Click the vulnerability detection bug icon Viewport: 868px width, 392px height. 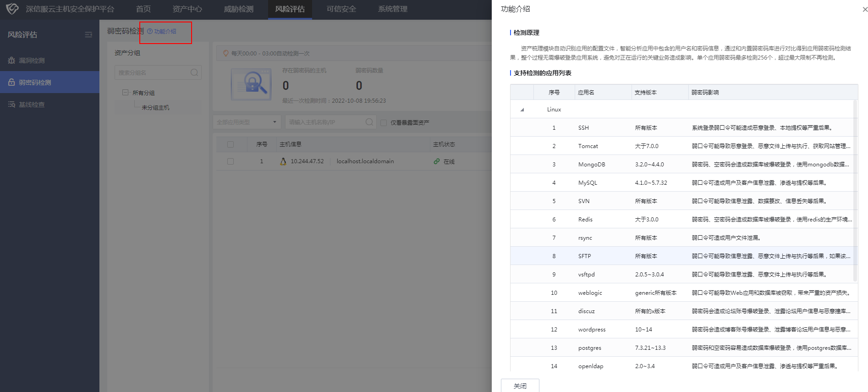(x=11, y=61)
